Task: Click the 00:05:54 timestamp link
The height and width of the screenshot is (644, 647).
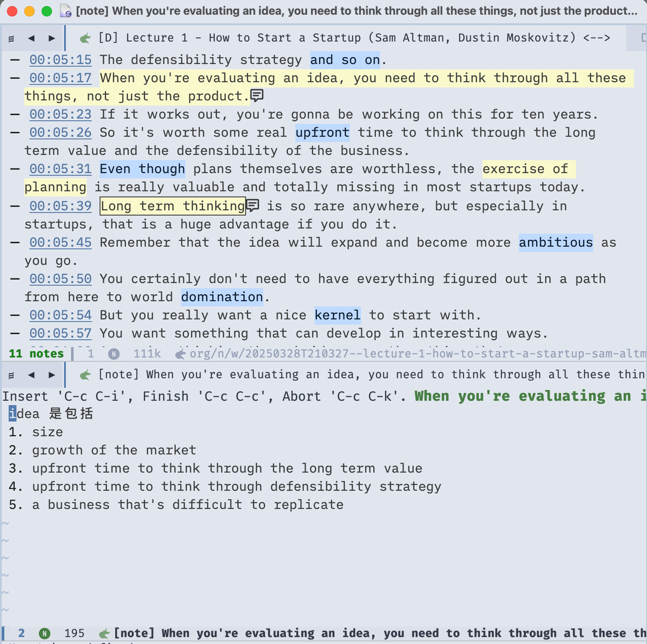Action: (x=61, y=315)
